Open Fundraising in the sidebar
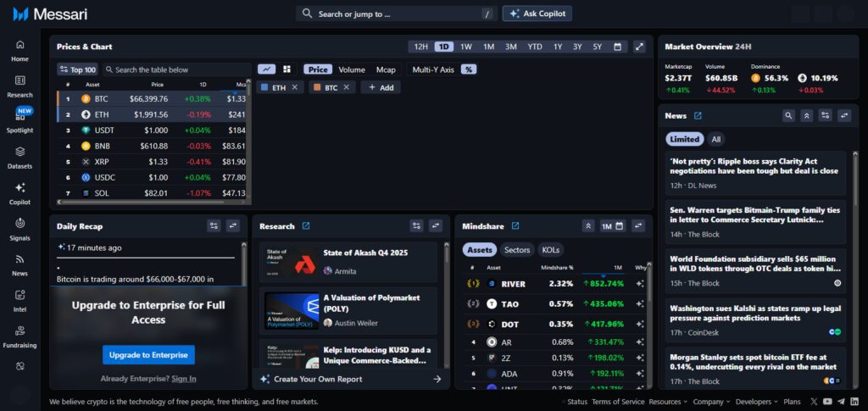868x411 pixels. (x=20, y=337)
